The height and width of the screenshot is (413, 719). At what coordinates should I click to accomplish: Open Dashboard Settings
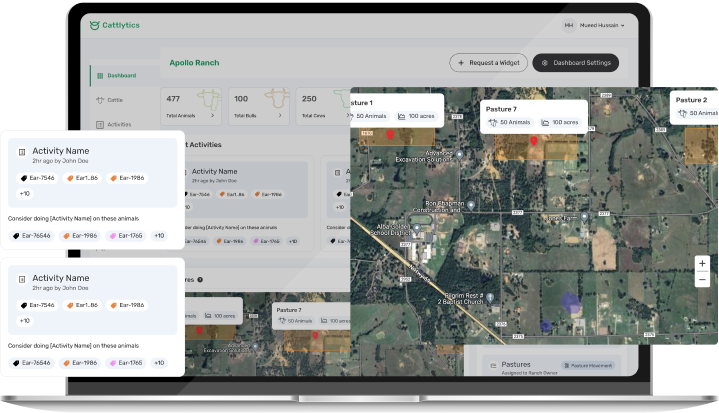tap(575, 62)
